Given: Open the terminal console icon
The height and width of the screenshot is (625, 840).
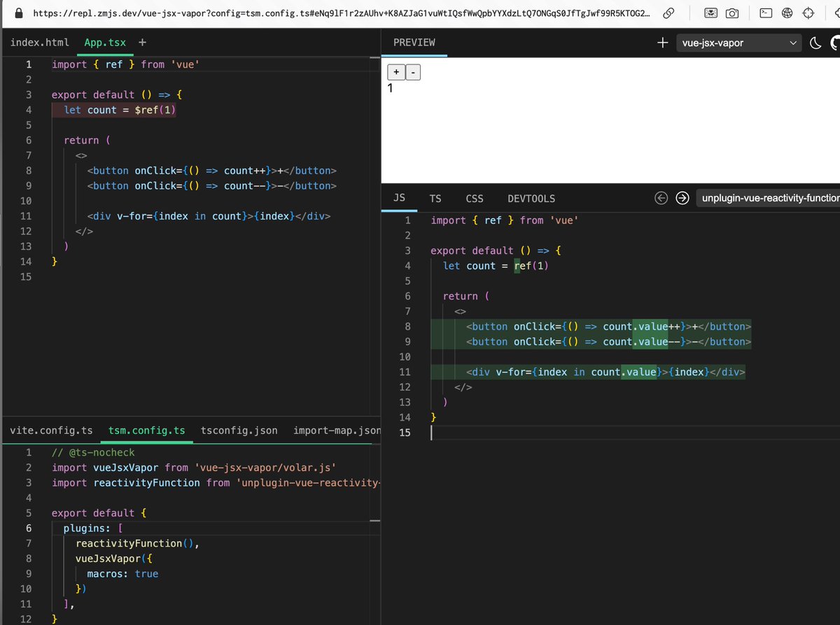Looking at the screenshot, I should pyautogui.click(x=766, y=13).
